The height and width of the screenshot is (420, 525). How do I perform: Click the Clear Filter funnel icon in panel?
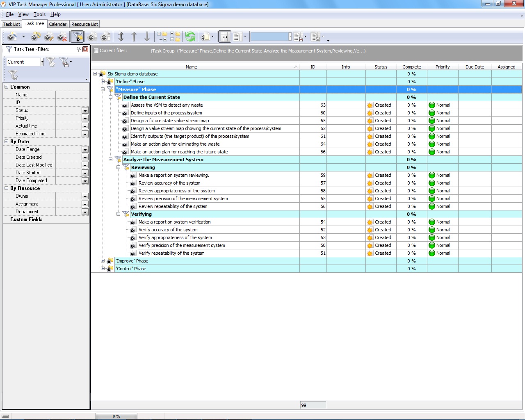pos(13,75)
